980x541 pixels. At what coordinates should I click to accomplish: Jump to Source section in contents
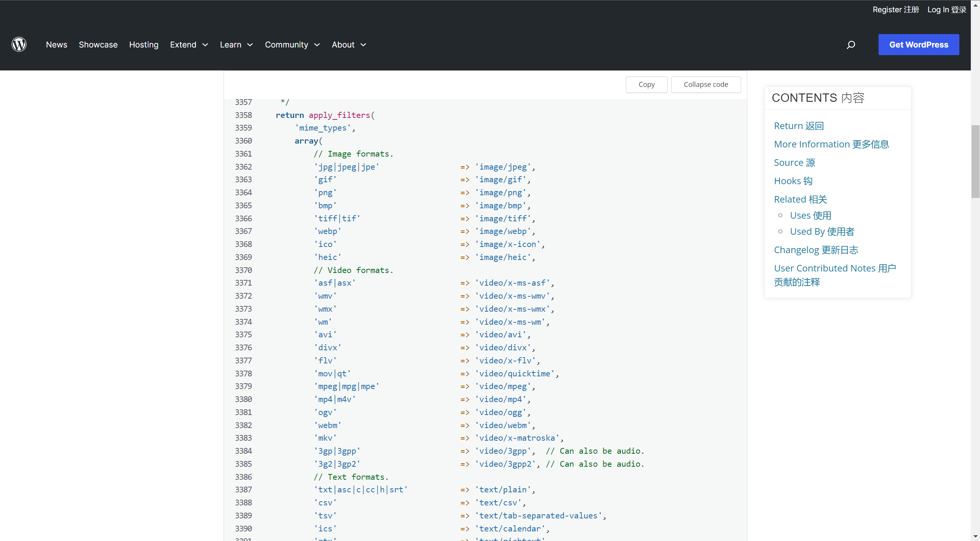click(x=794, y=163)
